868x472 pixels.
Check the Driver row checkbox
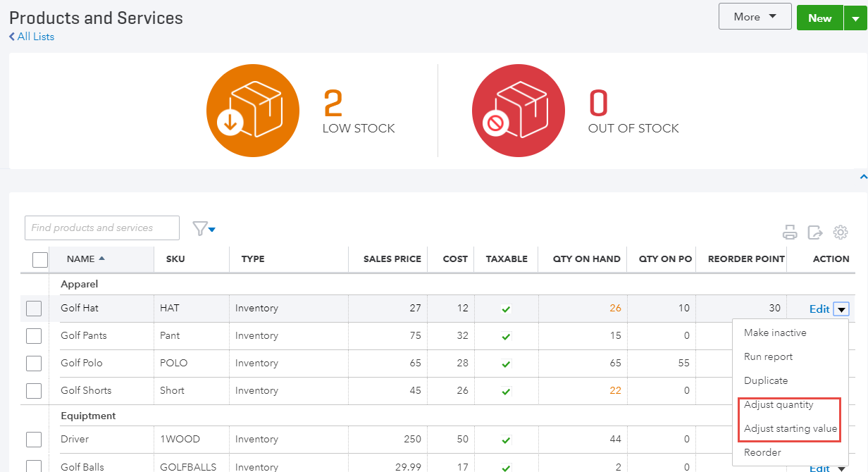click(x=34, y=440)
